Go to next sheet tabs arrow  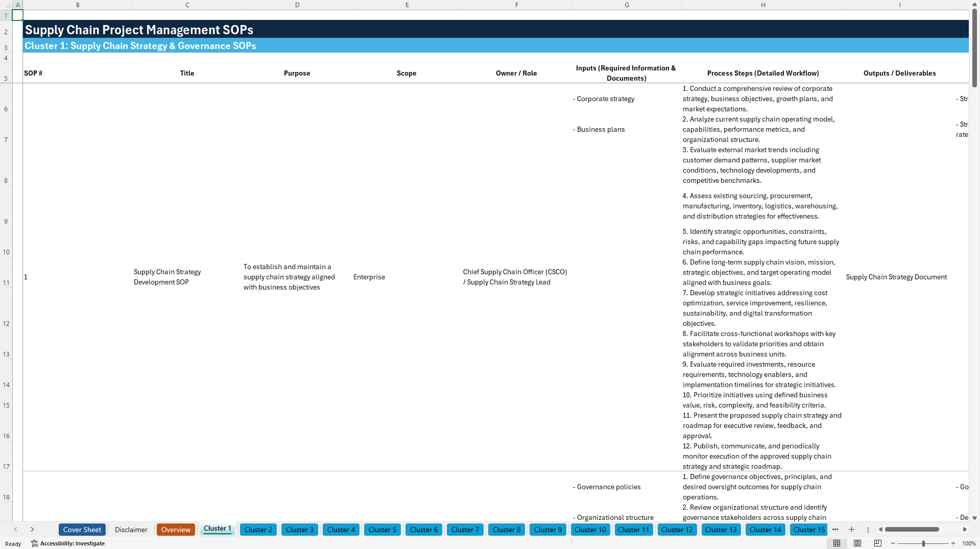point(32,530)
